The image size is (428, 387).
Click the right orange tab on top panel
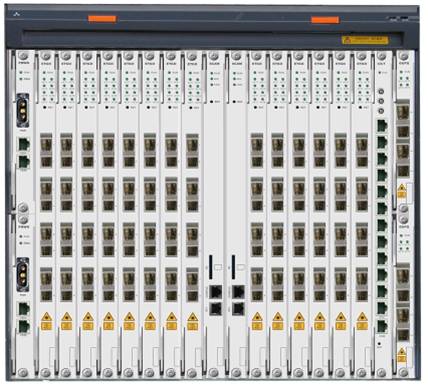point(325,20)
